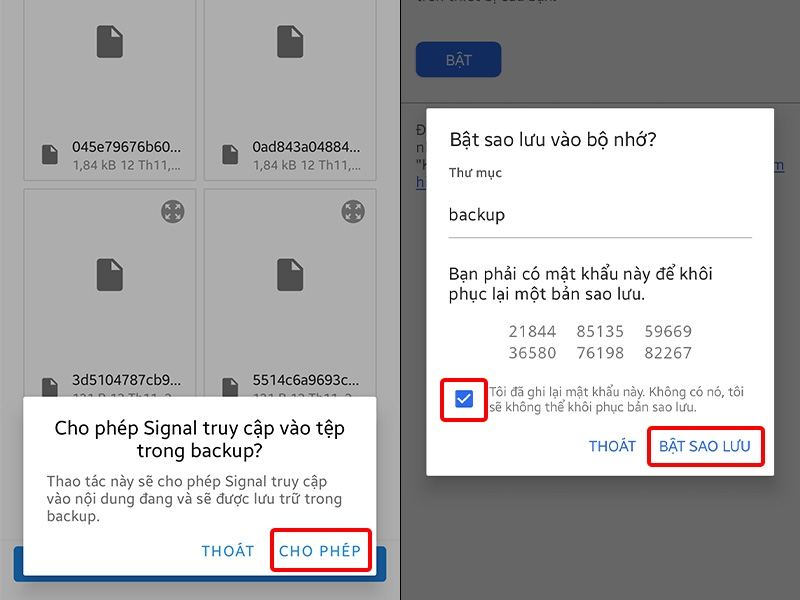
Task: Expand preview of file 3d5104787cb9
Action: [173, 211]
